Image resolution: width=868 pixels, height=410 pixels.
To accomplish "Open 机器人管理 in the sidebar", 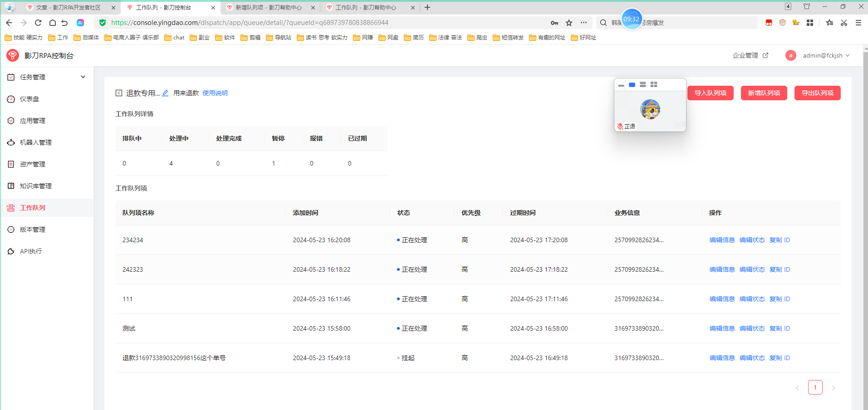I will pos(35,142).
